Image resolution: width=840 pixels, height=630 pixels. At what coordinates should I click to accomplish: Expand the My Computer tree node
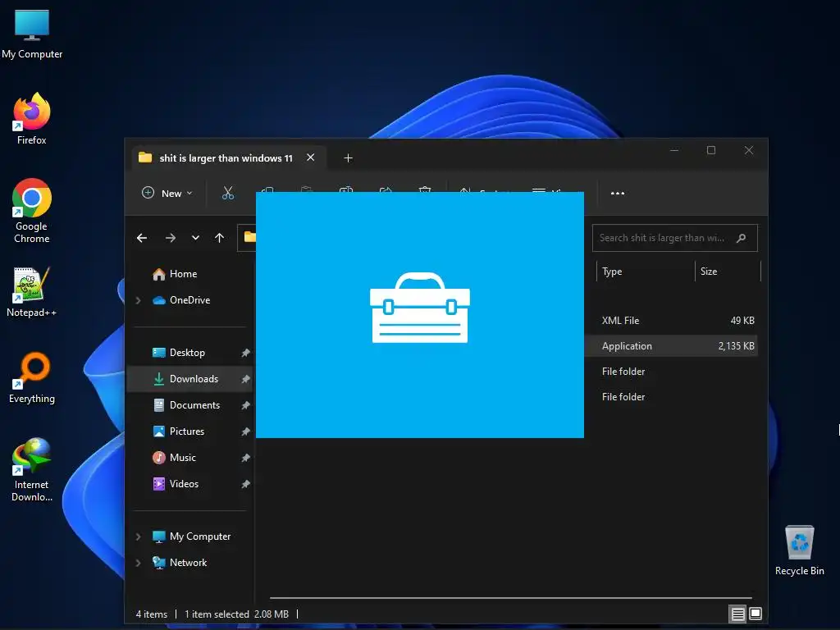[x=138, y=536]
